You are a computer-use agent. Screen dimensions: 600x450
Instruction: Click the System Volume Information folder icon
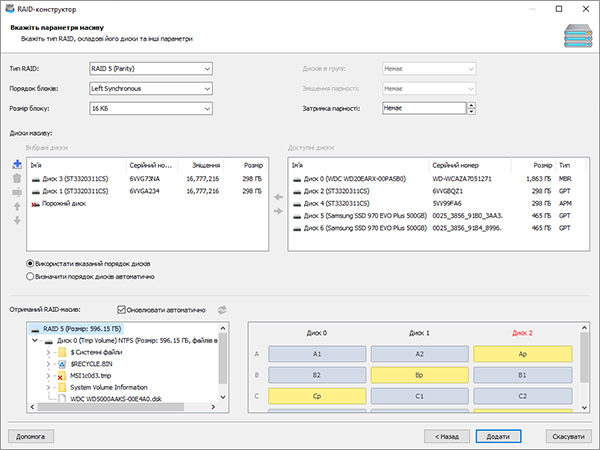62,387
